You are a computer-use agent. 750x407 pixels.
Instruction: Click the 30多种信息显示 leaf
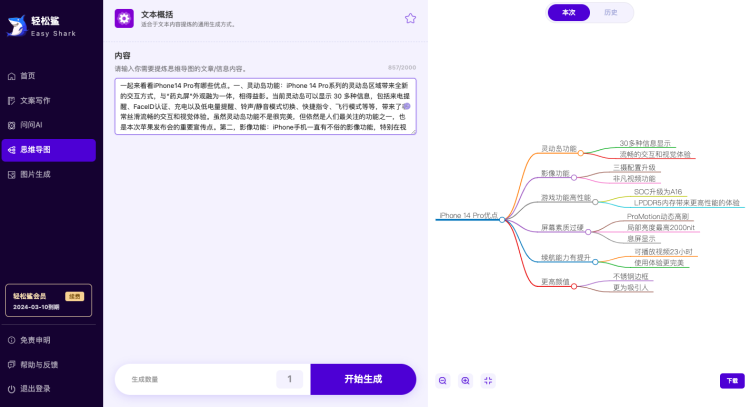coord(645,143)
